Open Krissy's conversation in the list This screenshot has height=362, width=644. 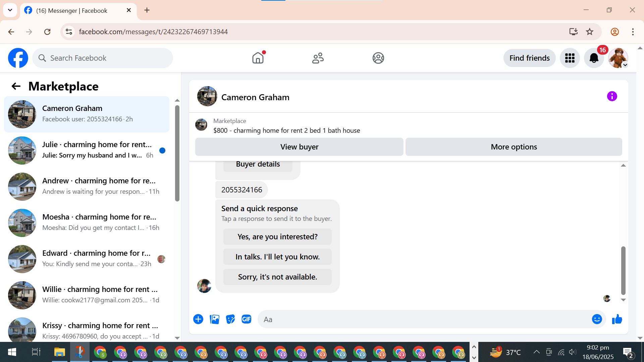[x=87, y=328]
